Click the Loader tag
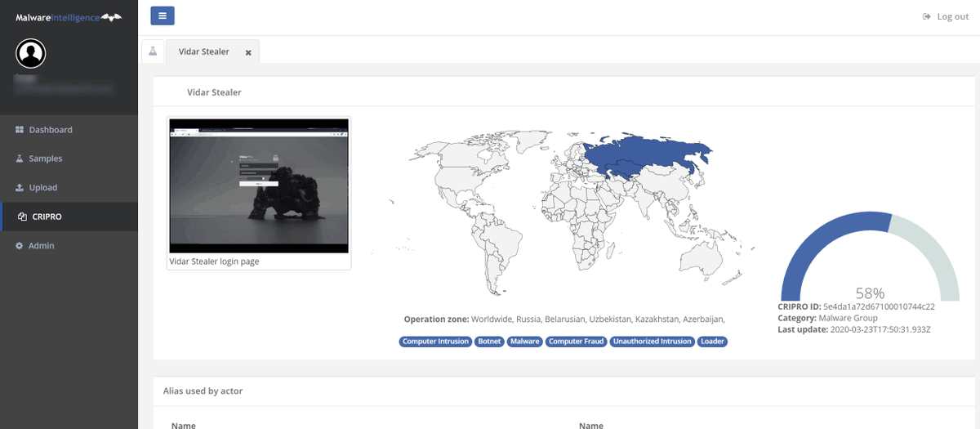Screen dimensions: 980x429 tap(712, 342)
